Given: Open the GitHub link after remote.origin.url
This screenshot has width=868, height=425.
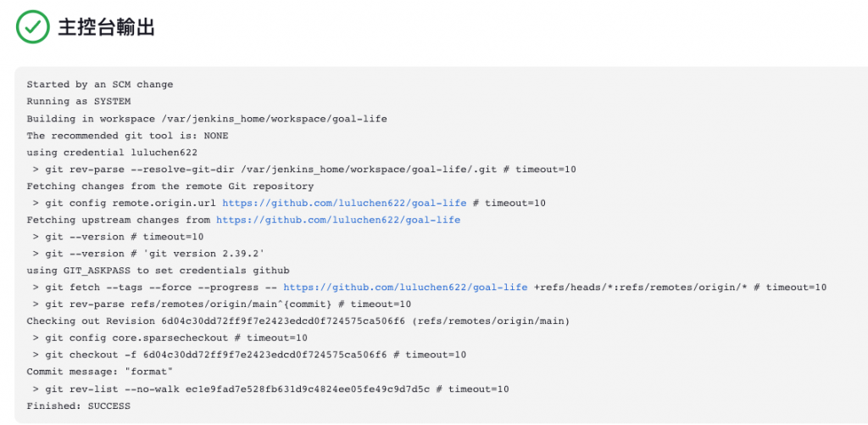Looking at the screenshot, I should (x=344, y=204).
